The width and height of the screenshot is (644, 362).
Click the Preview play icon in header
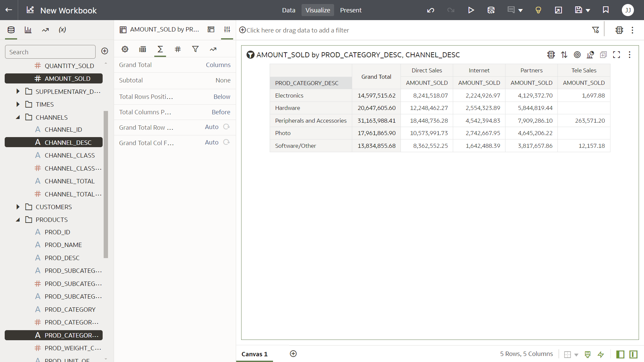tap(471, 10)
